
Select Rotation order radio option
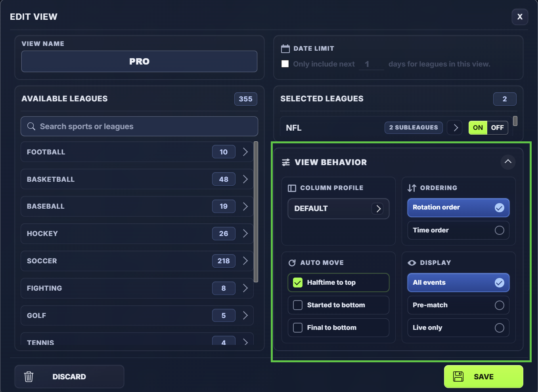(x=458, y=207)
